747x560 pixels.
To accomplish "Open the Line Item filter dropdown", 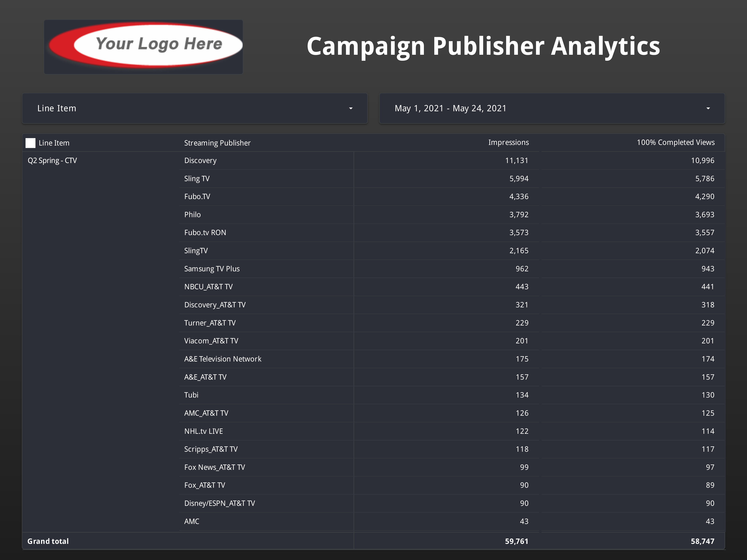I will (194, 108).
